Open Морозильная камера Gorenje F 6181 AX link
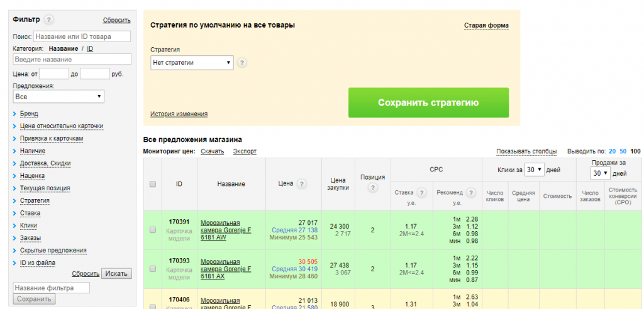This screenshot has height=309, width=644. pos(226,269)
